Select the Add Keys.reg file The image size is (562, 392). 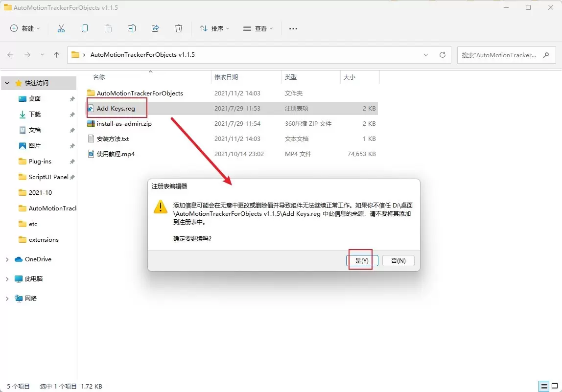click(116, 108)
